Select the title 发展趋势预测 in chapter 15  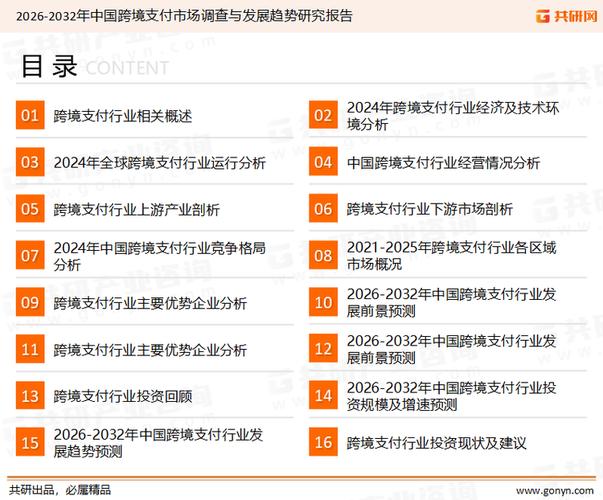pos(158,443)
